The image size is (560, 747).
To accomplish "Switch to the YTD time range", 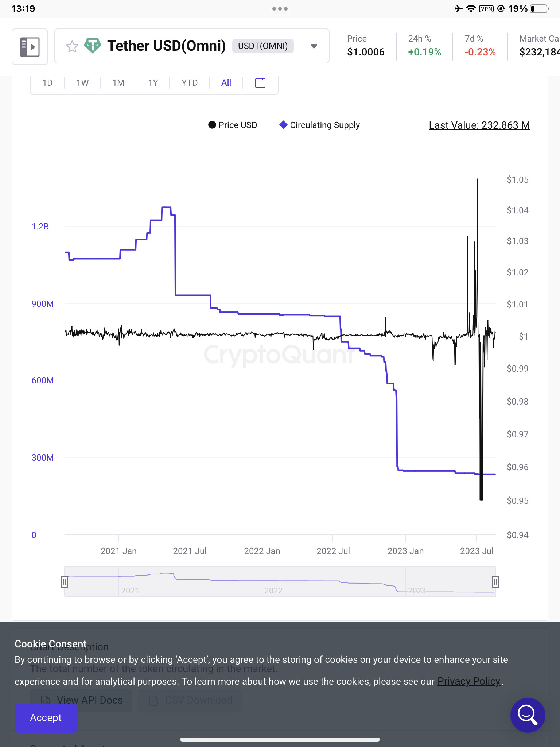I will pos(190,83).
